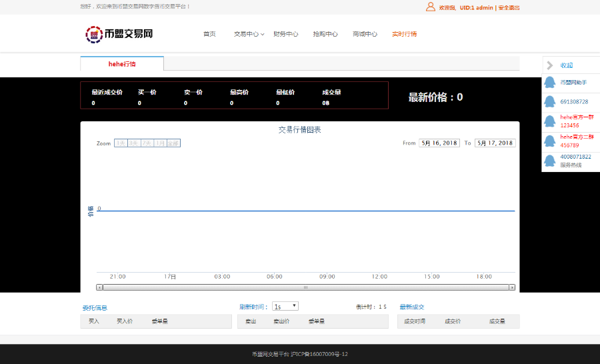The height and width of the screenshot is (364, 600).
Task: Click the 最新价格：0 text
Action: coord(435,97)
